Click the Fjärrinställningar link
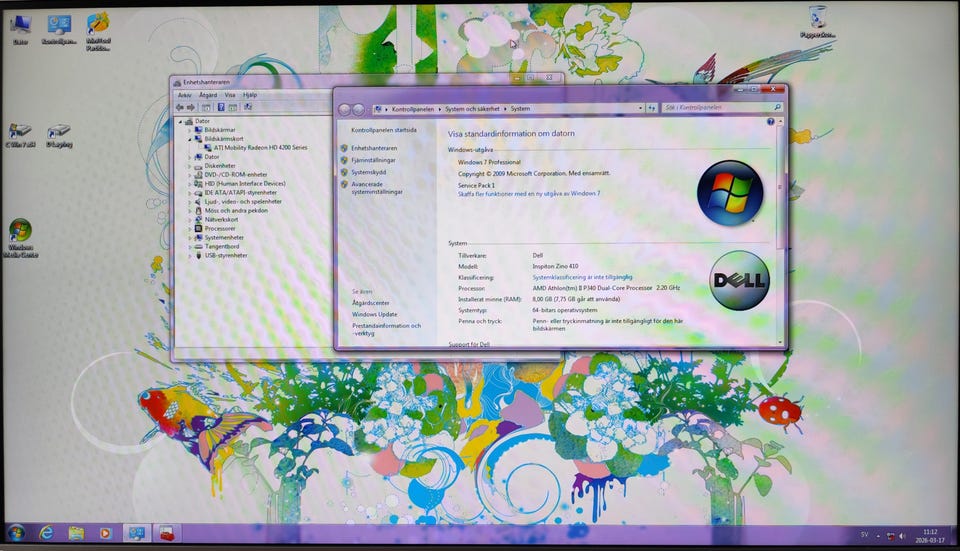 (x=373, y=160)
